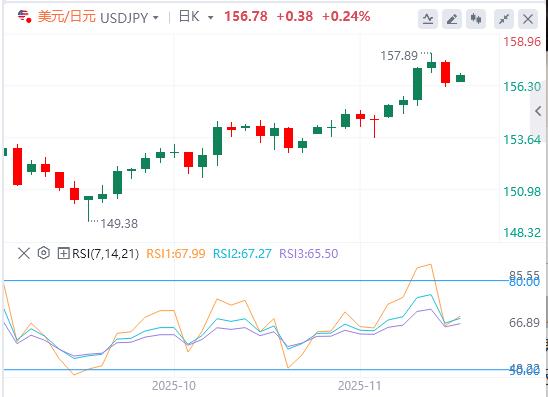Screen dimensions: 548x397
Task: Click the 153.64 axis label
Action: 522,139
